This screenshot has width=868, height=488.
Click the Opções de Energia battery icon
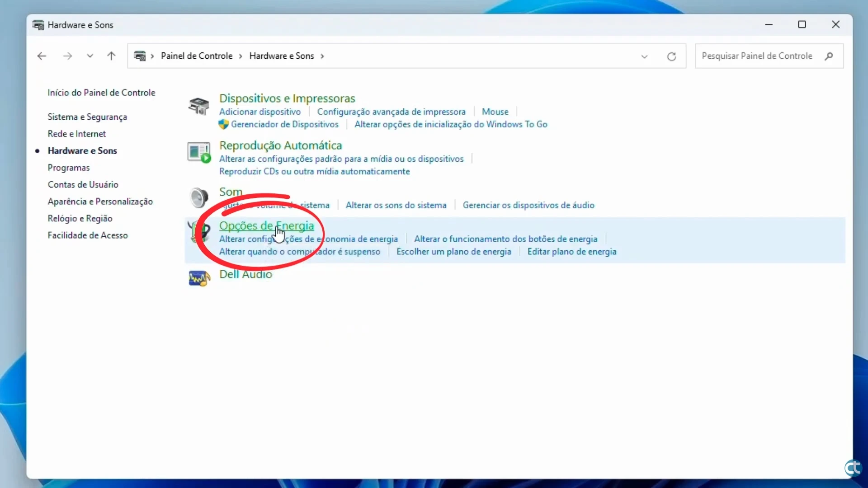click(198, 231)
